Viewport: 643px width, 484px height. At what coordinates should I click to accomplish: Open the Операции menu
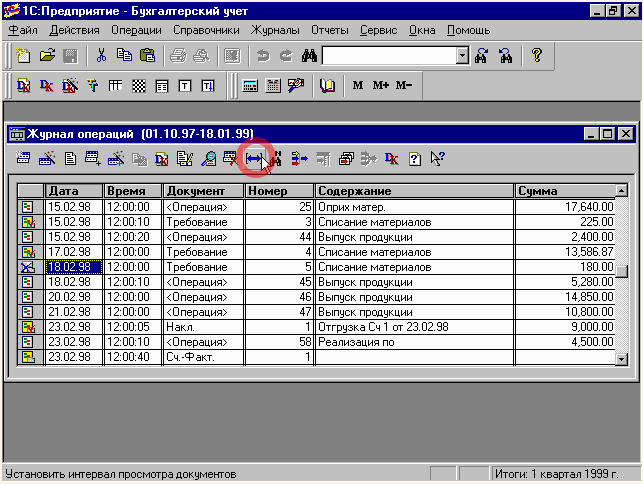[136, 30]
